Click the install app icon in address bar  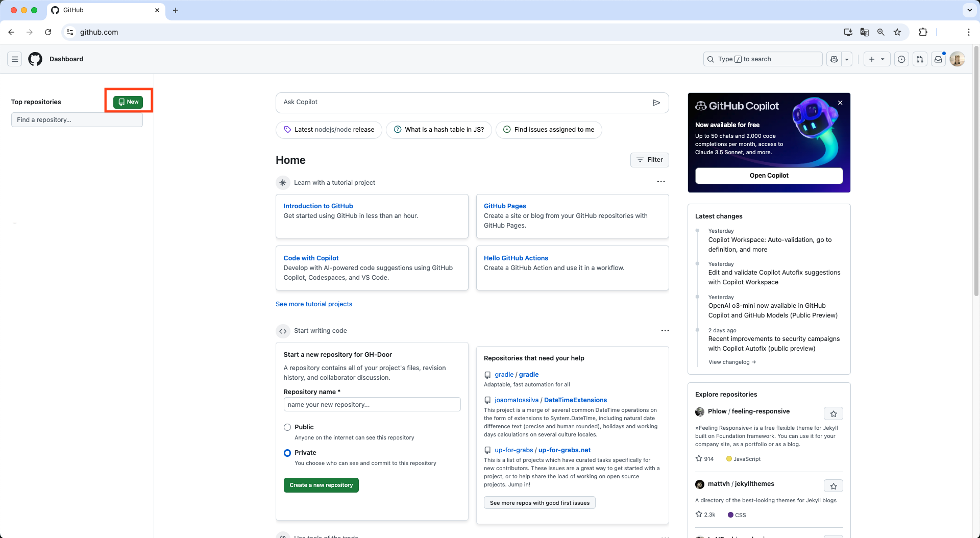848,32
